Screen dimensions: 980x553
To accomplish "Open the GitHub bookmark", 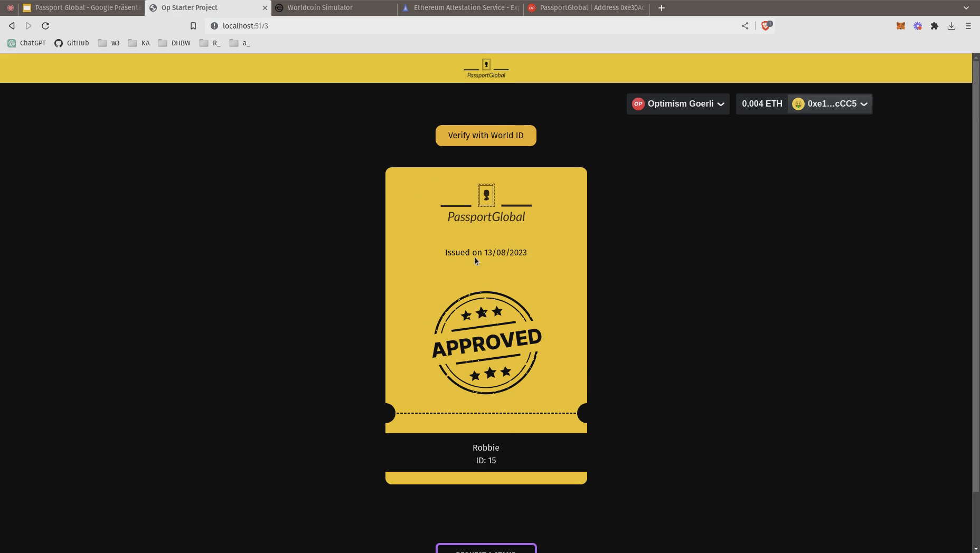I will point(72,43).
